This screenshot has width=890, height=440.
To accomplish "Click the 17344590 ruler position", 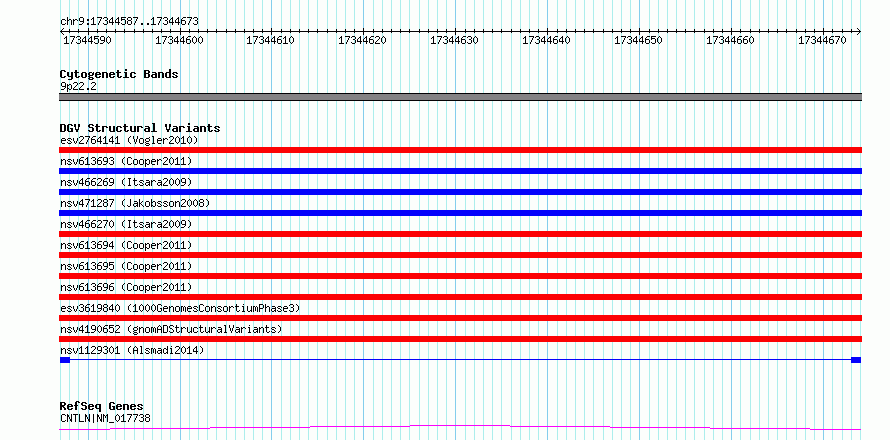I will click(x=87, y=40).
